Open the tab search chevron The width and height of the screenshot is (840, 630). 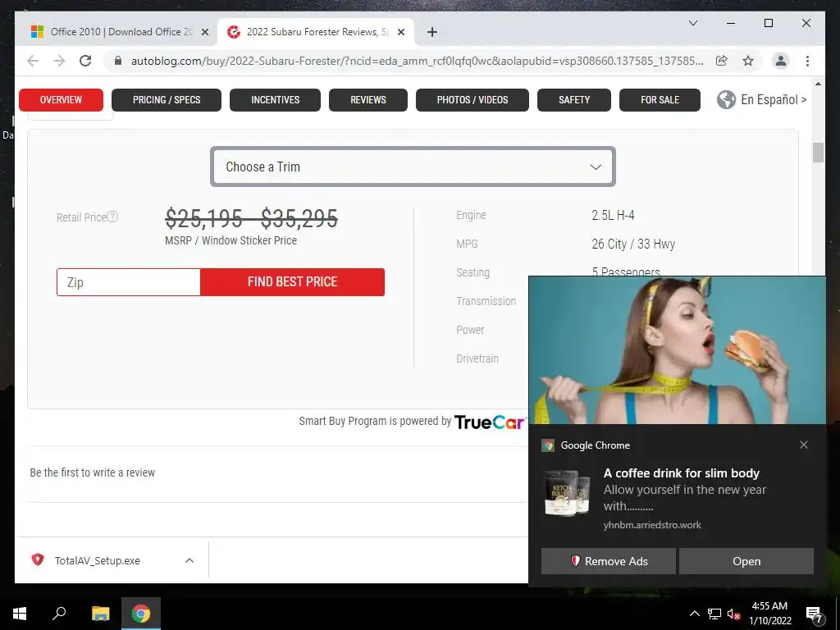[692, 23]
